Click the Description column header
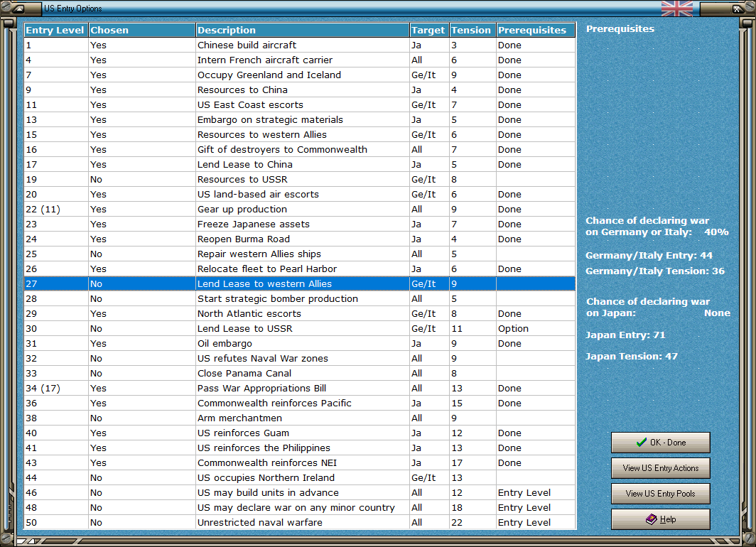 pyautogui.click(x=302, y=30)
